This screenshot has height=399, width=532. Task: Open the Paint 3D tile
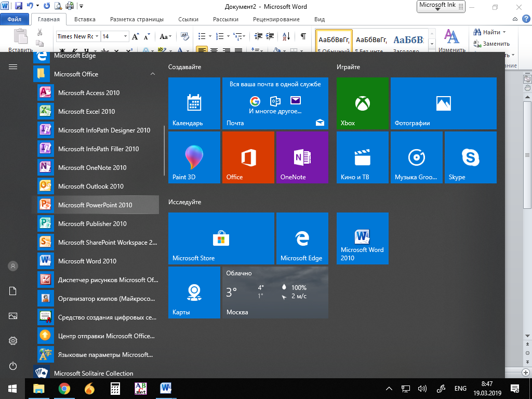coord(194,157)
